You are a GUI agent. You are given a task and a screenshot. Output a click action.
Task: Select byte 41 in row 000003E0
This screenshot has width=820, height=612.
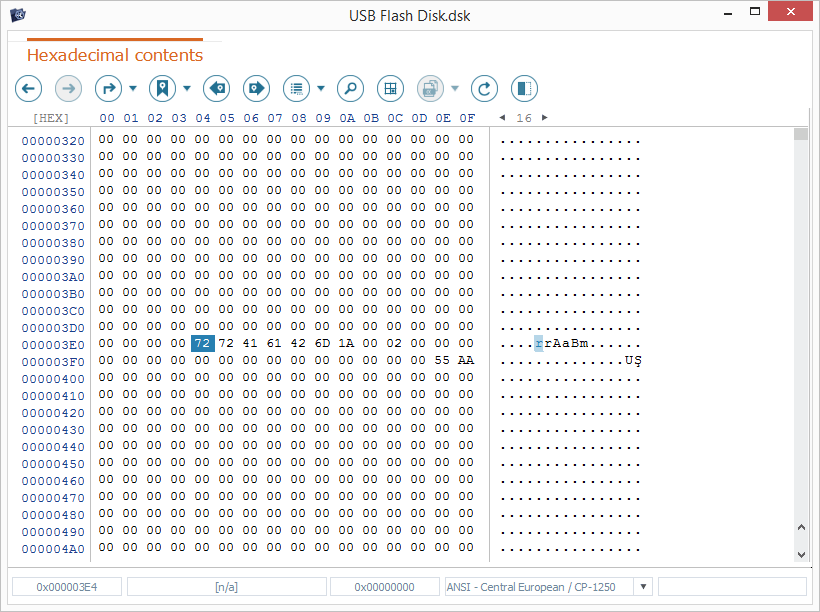(x=250, y=344)
